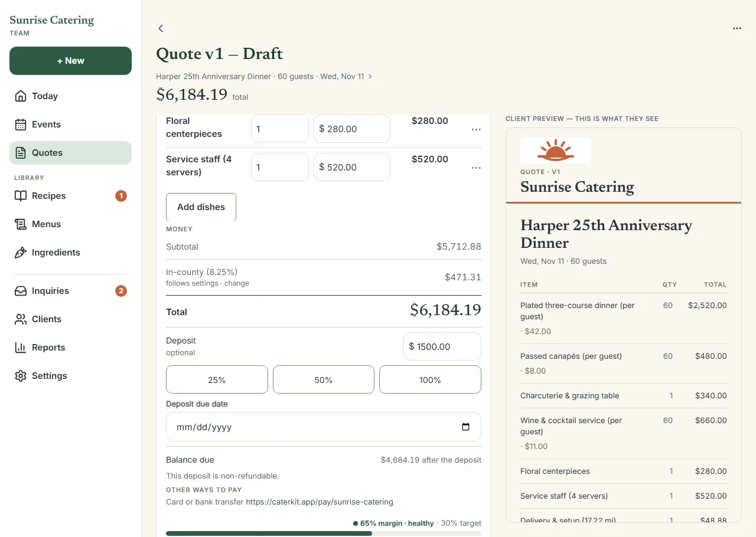Click the margin progress bar

click(324, 533)
